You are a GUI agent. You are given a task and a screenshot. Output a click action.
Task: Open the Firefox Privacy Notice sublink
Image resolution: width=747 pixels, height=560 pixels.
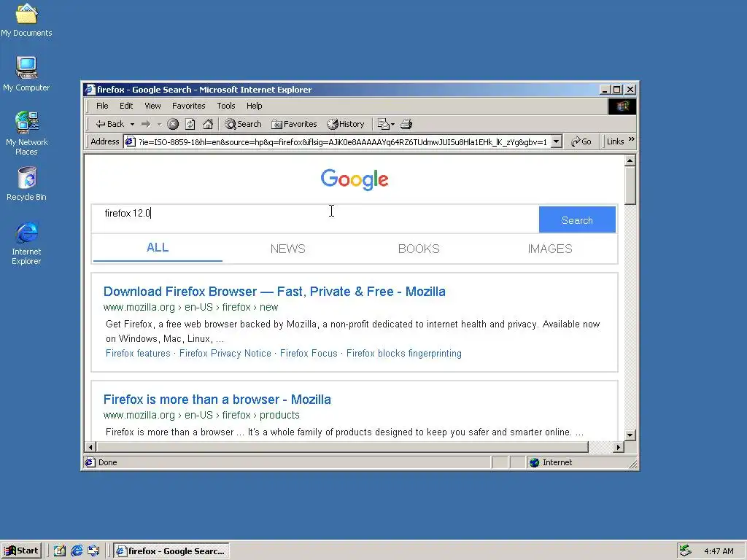point(225,354)
